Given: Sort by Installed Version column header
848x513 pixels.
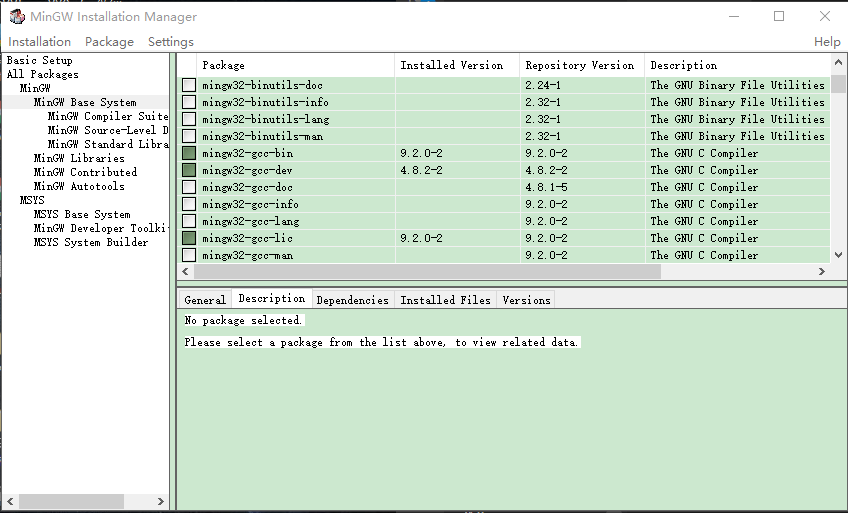Looking at the screenshot, I should 457,65.
